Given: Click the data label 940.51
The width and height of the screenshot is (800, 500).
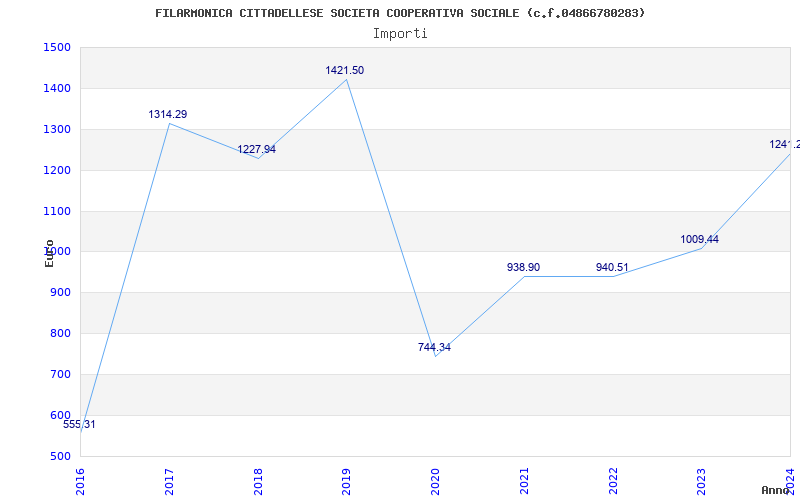Looking at the screenshot, I should [612, 267].
